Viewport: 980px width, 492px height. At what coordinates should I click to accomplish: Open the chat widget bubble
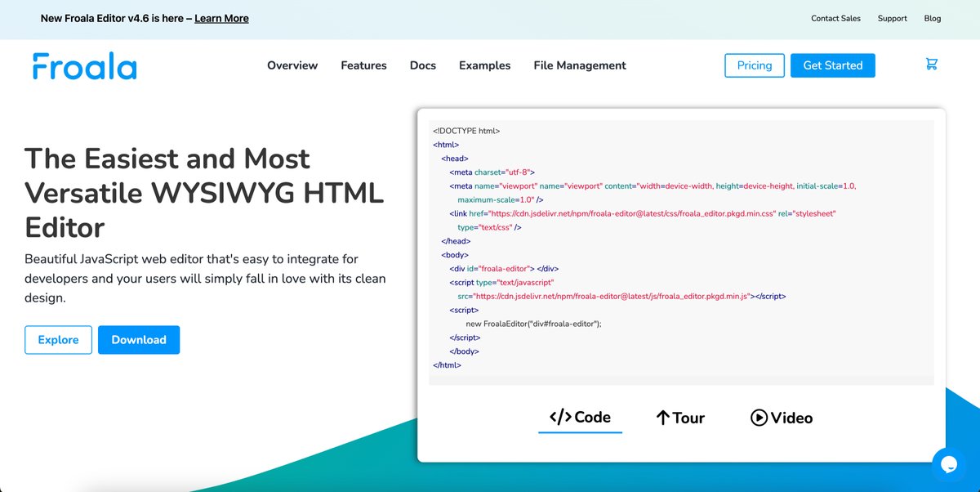coord(949,464)
